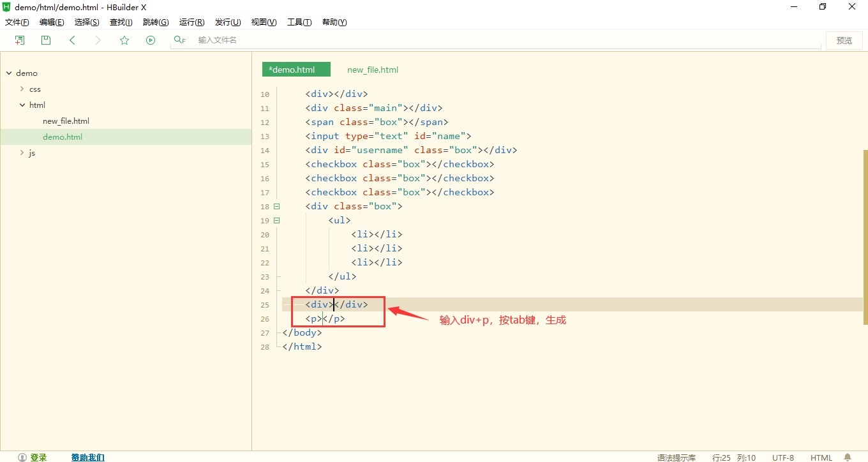Click the save file toolbar icon

(x=46, y=40)
